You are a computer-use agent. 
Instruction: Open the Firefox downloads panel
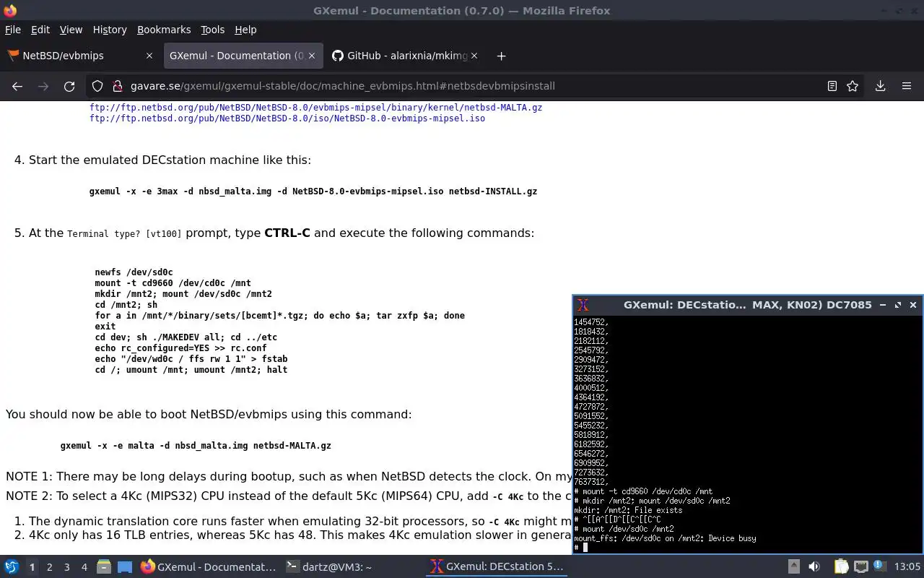click(881, 86)
